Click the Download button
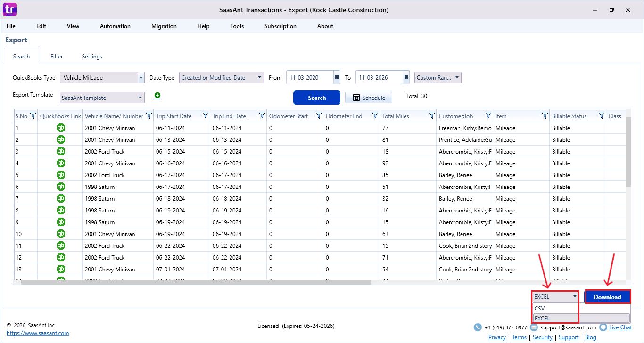The image size is (644, 343). pos(607,297)
